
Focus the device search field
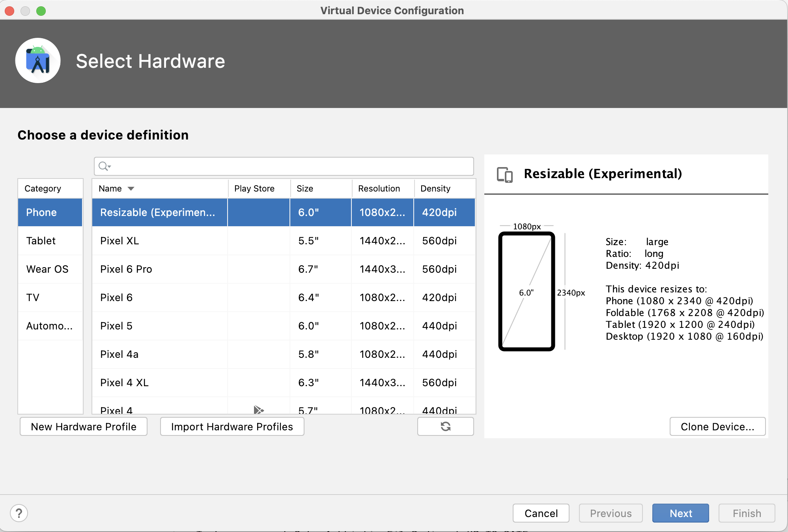[292, 166]
